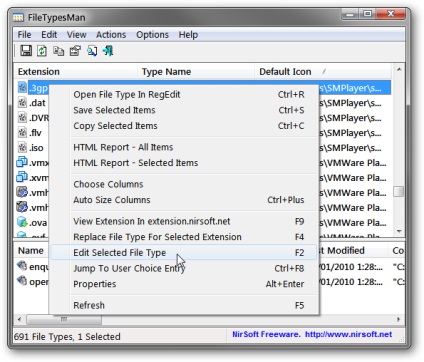The height and width of the screenshot is (362, 424).
Task: Click the vertical scrollbar down arrow
Action: tap(399, 231)
